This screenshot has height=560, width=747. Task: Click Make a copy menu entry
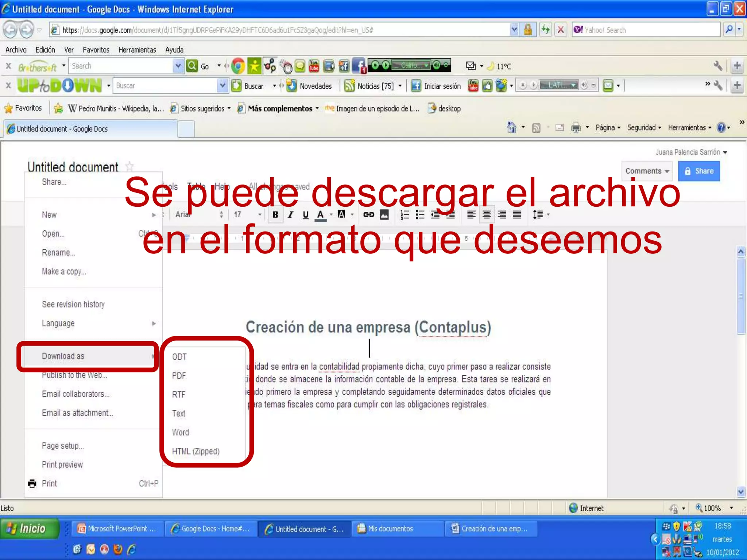coord(64,272)
